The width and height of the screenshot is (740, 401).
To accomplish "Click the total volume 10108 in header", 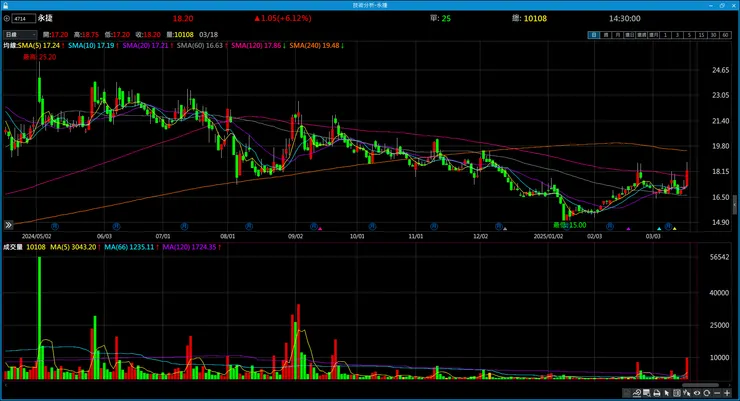I will (535, 18).
